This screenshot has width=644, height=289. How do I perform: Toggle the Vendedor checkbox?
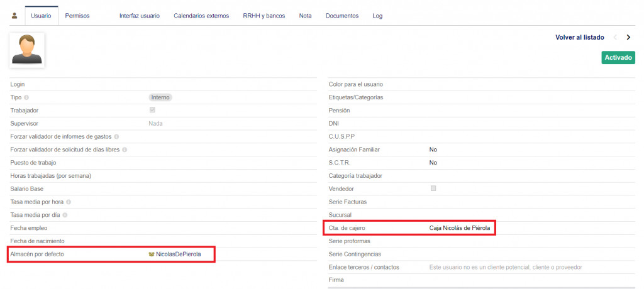point(433,188)
